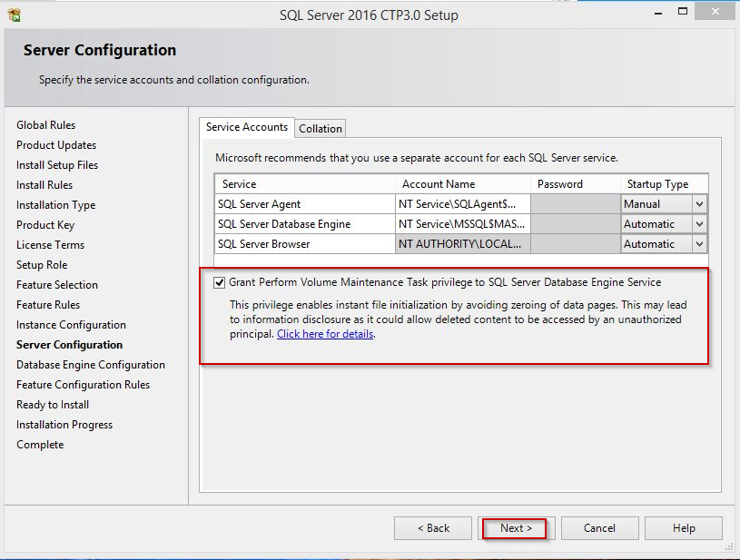This screenshot has width=740, height=560.
Task: Click 'Feature Configuration Rules' step
Action: pos(83,385)
